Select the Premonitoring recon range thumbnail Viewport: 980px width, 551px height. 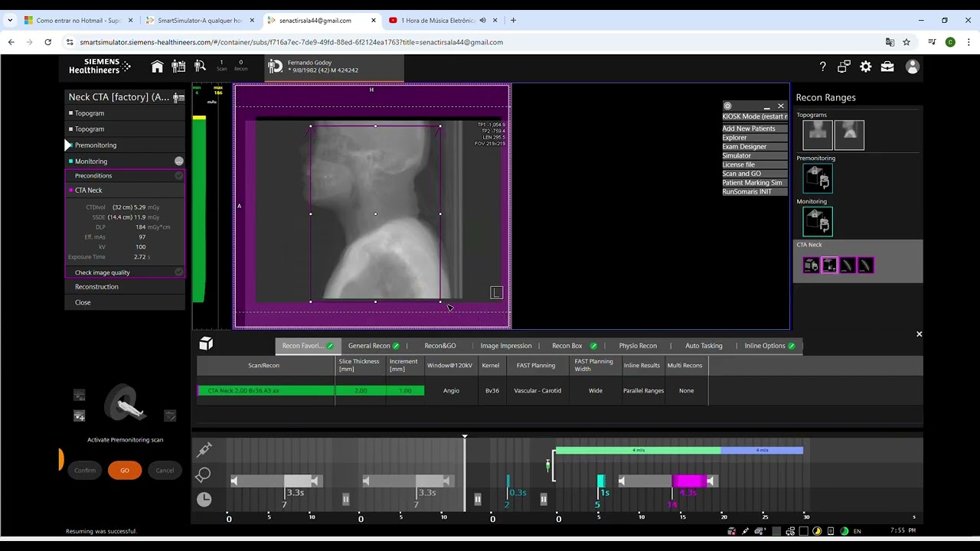tap(818, 178)
